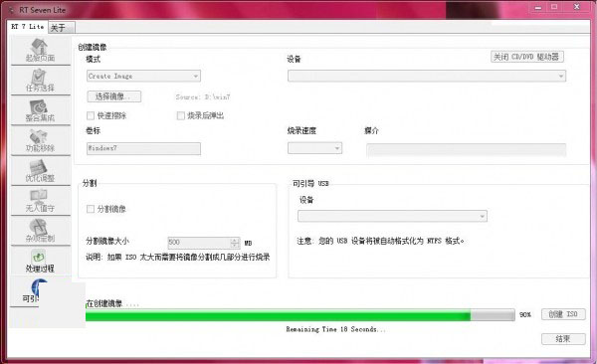
Task: Expand the 可引导 USB 设备 dropdown
Action: click(392, 216)
